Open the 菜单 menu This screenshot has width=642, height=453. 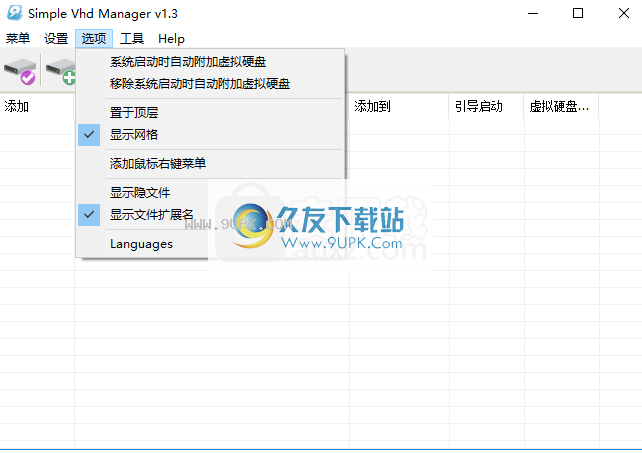[18, 39]
